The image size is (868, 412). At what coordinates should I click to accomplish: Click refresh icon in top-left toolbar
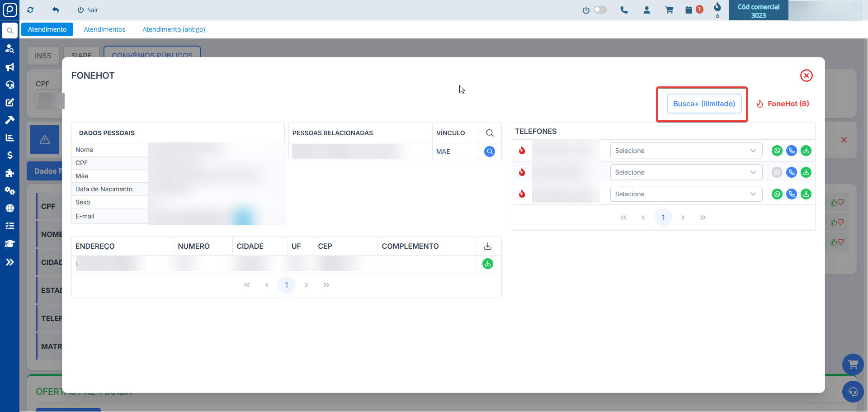[x=30, y=10]
